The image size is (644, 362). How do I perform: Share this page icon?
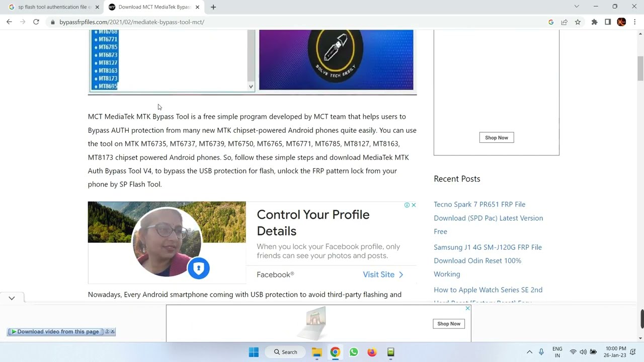[x=565, y=22]
